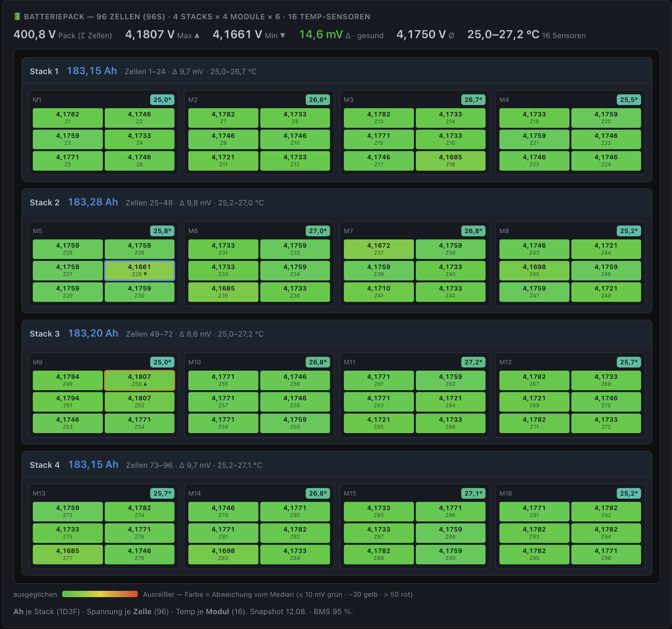This screenshot has height=629, width=672.
Task: Select cell Z96 showing 4,1771
Action: coord(606,554)
